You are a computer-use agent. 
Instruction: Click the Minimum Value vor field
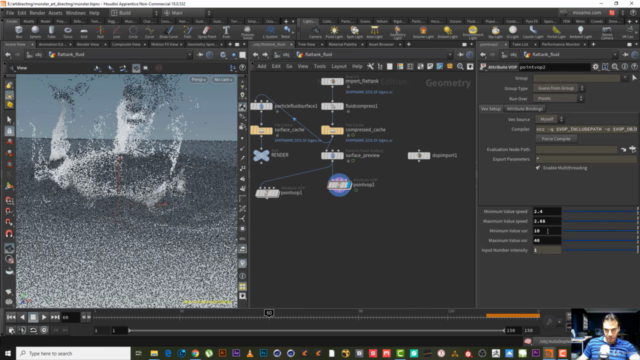click(x=547, y=231)
